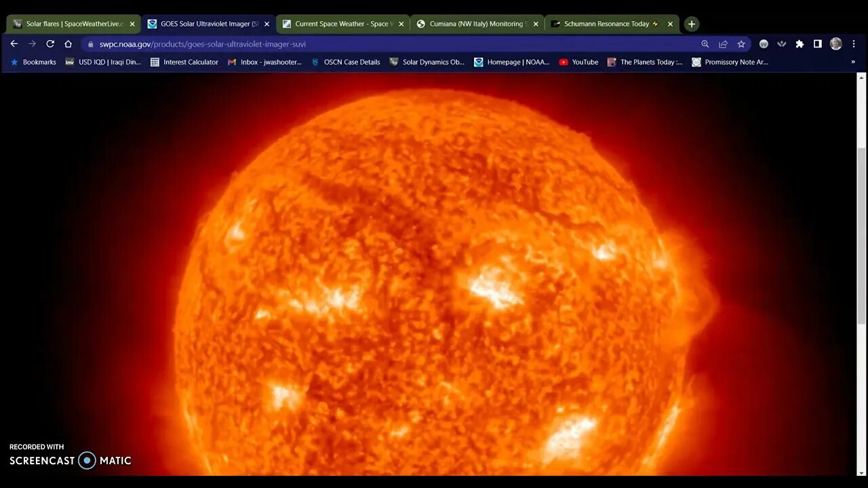868x488 pixels.
Task: Bookmark this page with the star icon
Action: [741, 44]
